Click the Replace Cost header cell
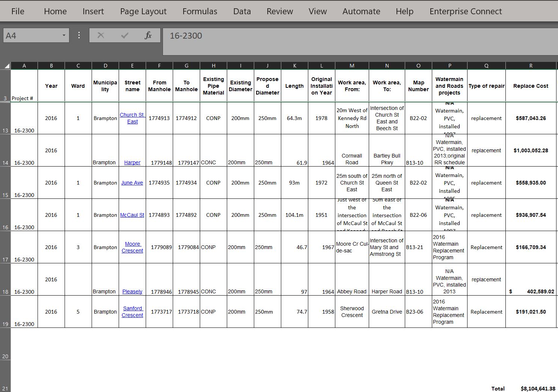The height and width of the screenshot is (392, 558). click(531, 86)
